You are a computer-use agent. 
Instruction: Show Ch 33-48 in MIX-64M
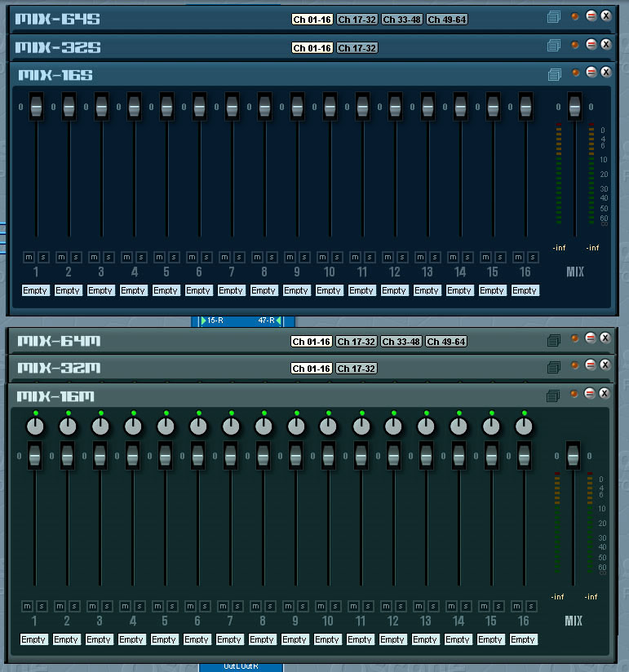tap(401, 342)
